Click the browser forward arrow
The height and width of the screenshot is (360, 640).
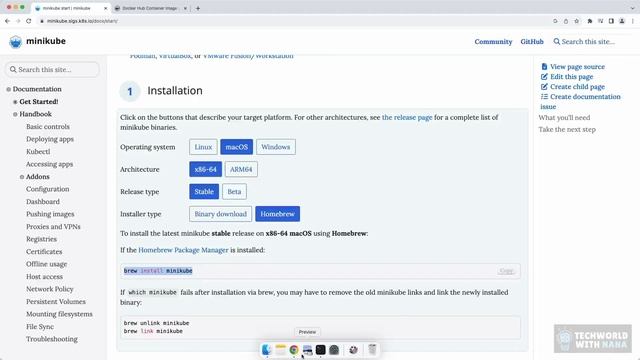(18, 21)
